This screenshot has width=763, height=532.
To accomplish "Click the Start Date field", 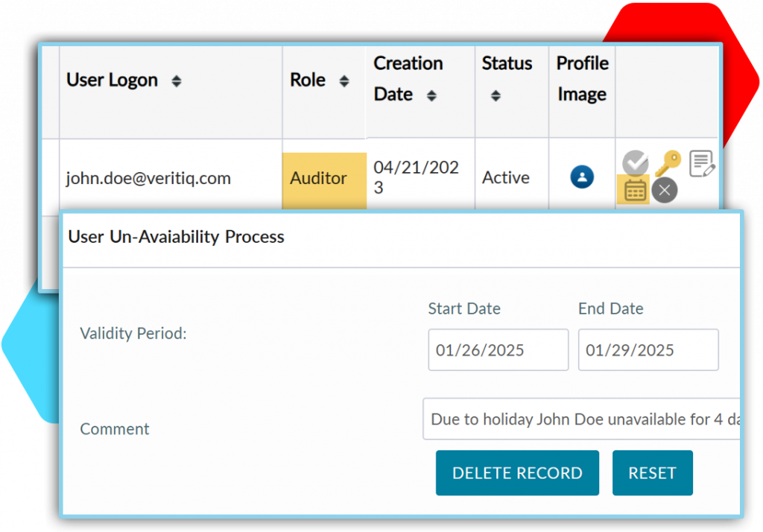I will [x=498, y=350].
